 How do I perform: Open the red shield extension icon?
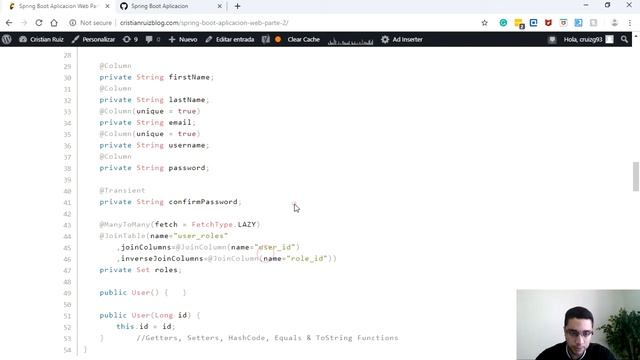[x=548, y=23]
